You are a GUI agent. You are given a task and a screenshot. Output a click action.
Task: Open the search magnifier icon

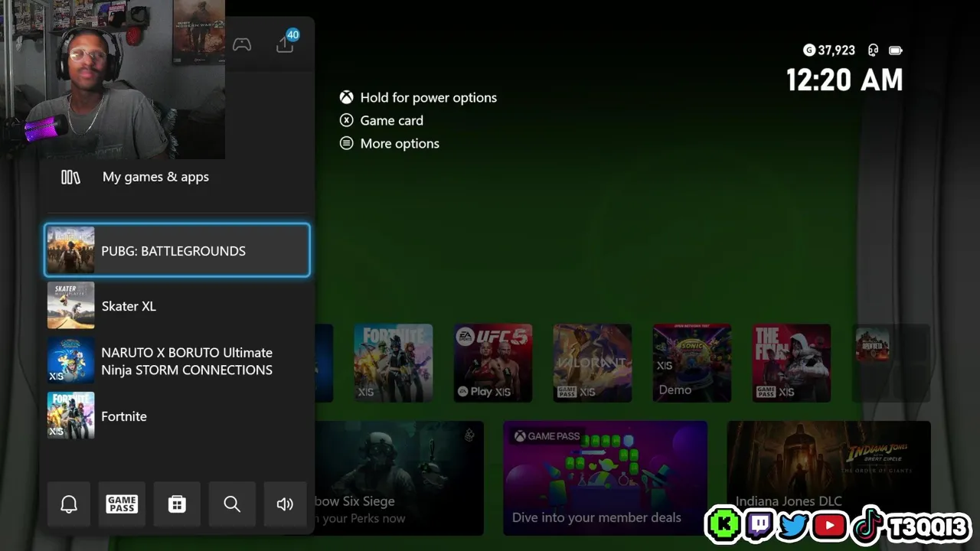click(x=232, y=504)
